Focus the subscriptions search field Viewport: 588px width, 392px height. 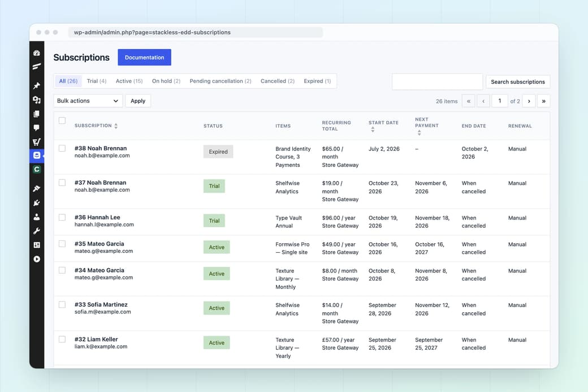click(437, 82)
